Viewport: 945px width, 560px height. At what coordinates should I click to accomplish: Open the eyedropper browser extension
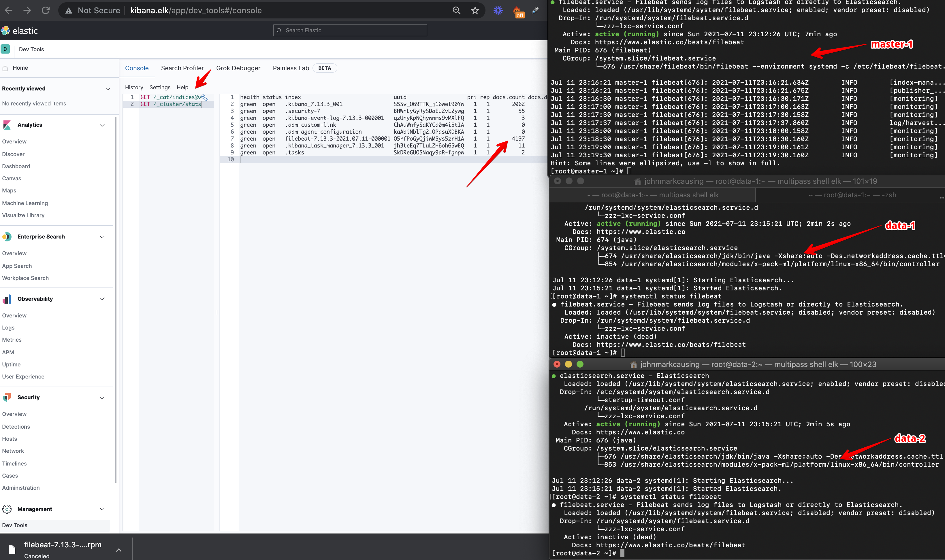pyautogui.click(x=535, y=11)
